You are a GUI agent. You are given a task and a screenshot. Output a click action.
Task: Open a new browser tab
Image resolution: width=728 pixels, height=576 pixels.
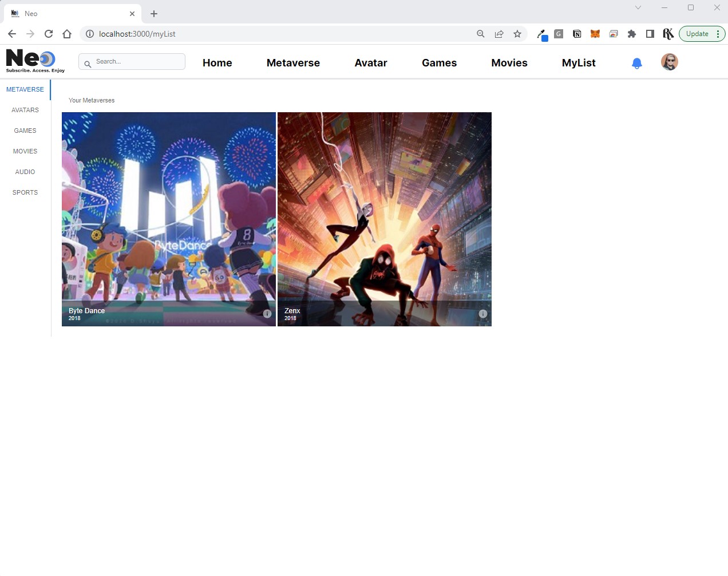tap(154, 14)
